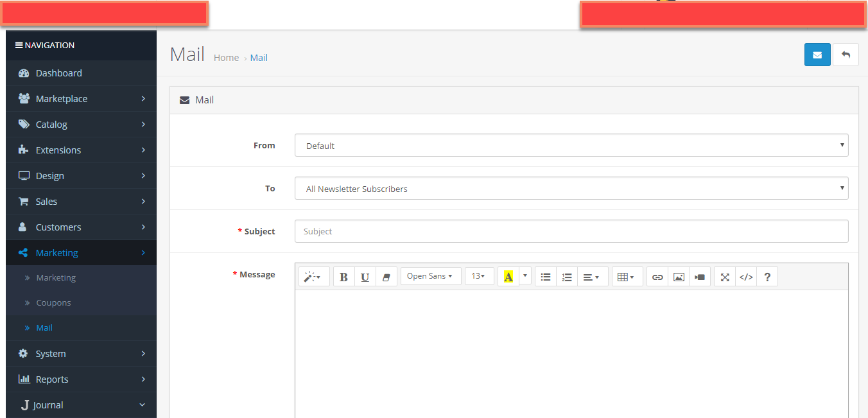Toggle Bold formatting in editor
This screenshot has width=868, height=418.
coord(343,277)
